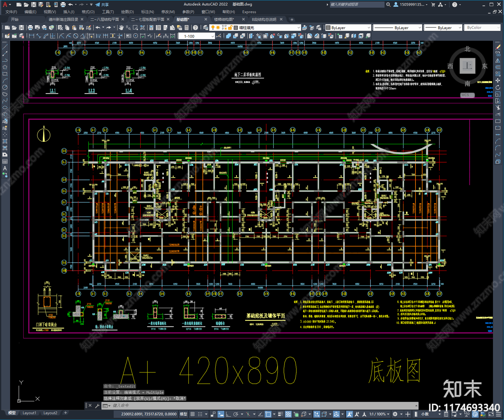Screen dimensions: 504x420
Task: Select the Linear dimension tool
Action: tap(31, 36)
